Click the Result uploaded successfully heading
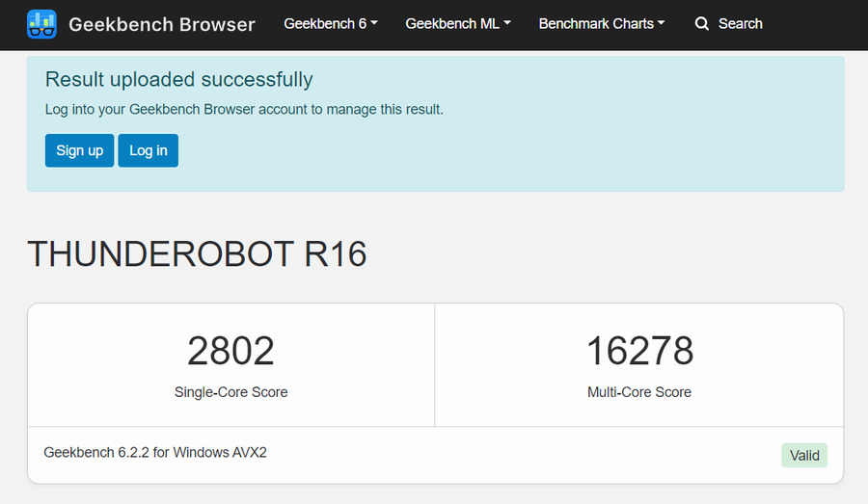 (x=179, y=80)
